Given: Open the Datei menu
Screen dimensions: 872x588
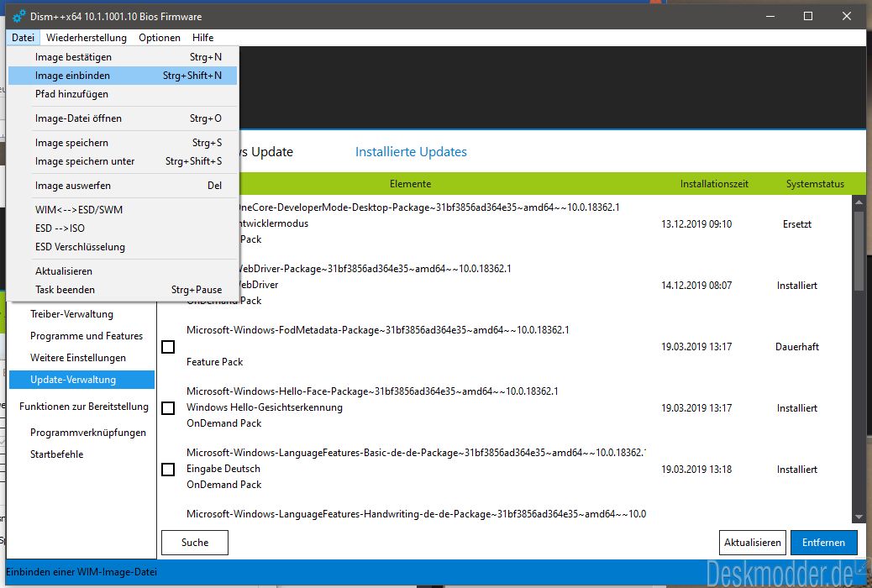Looking at the screenshot, I should click(x=23, y=37).
